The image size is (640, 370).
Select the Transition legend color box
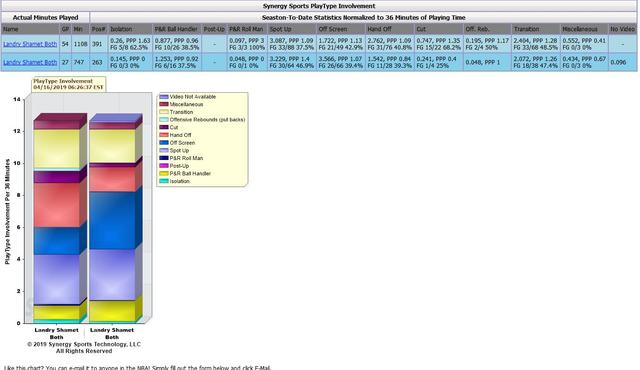164,112
